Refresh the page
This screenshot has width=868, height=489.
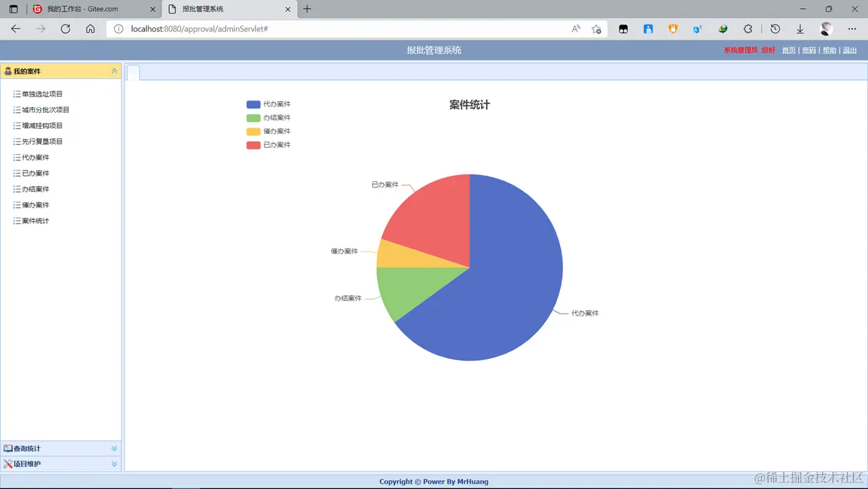point(66,29)
